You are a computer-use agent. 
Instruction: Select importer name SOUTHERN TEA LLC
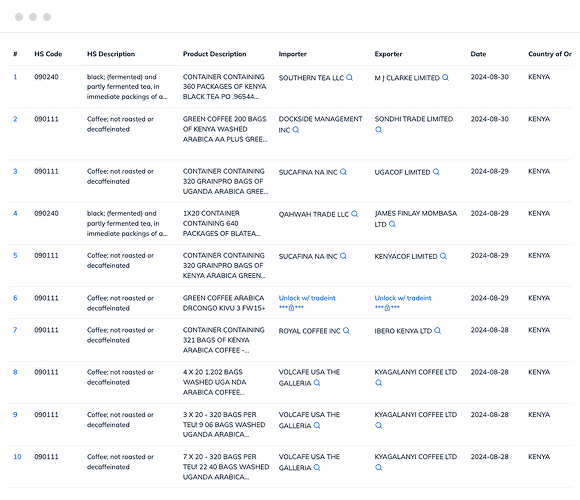point(311,78)
